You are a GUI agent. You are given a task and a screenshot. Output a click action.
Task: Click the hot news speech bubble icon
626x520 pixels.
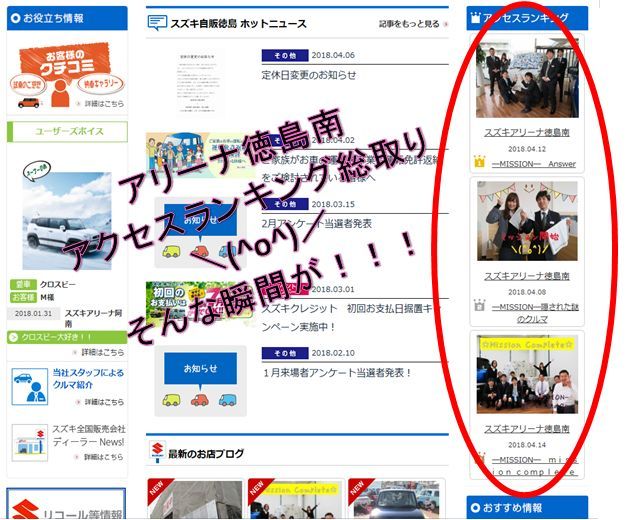tap(157, 23)
